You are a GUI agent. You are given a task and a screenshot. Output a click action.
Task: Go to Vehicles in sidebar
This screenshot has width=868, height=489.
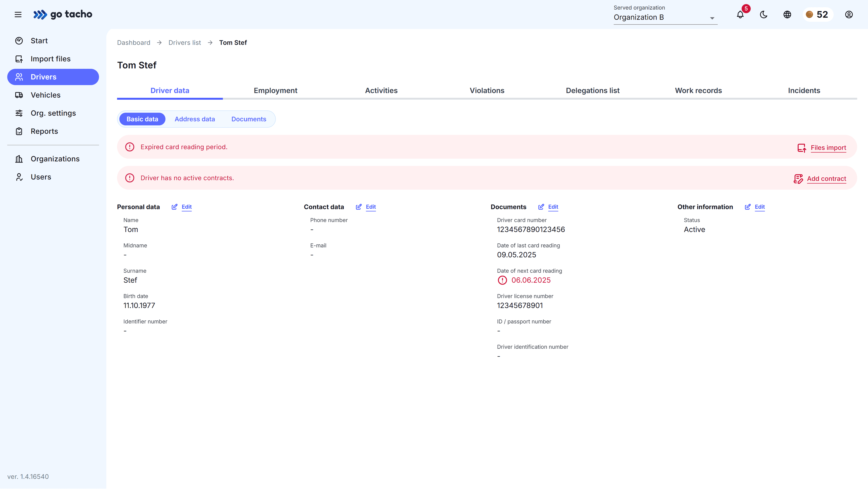click(x=45, y=95)
